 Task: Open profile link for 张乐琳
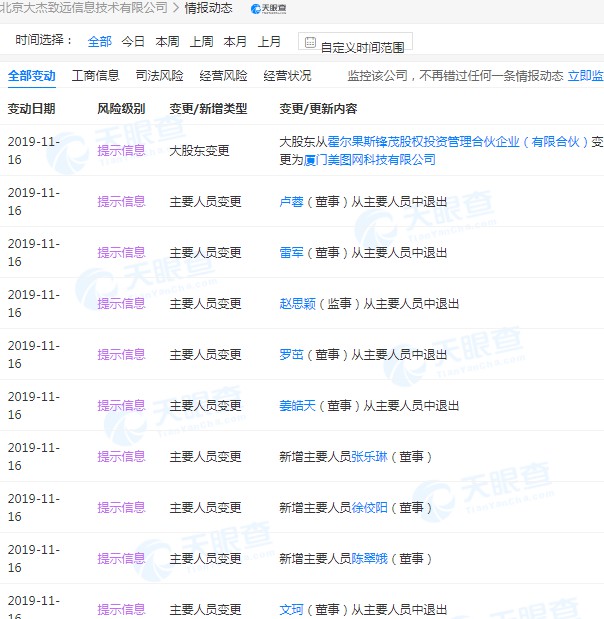370,457
